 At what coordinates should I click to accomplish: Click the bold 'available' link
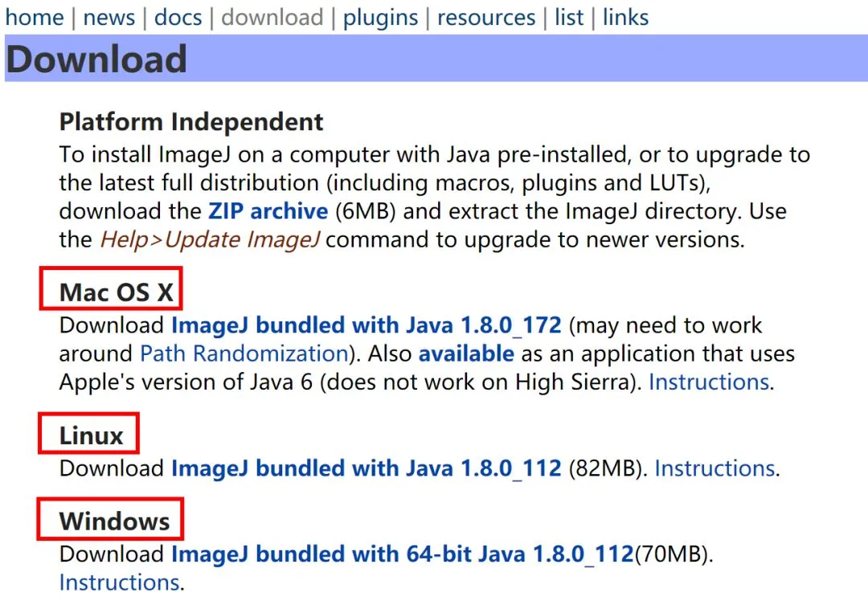tap(466, 354)
